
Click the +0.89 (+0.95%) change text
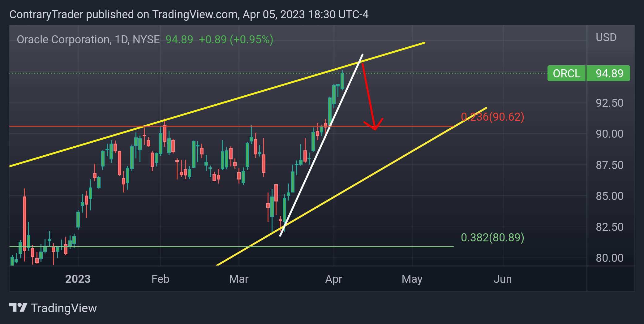[236, 40]
